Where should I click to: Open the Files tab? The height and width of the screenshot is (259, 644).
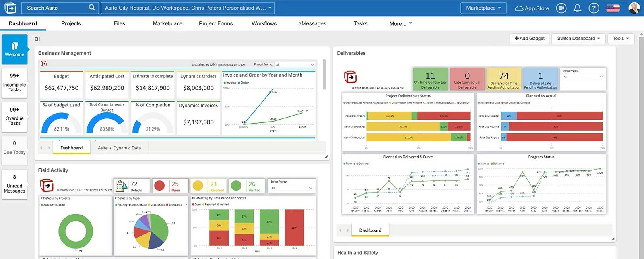119,23
